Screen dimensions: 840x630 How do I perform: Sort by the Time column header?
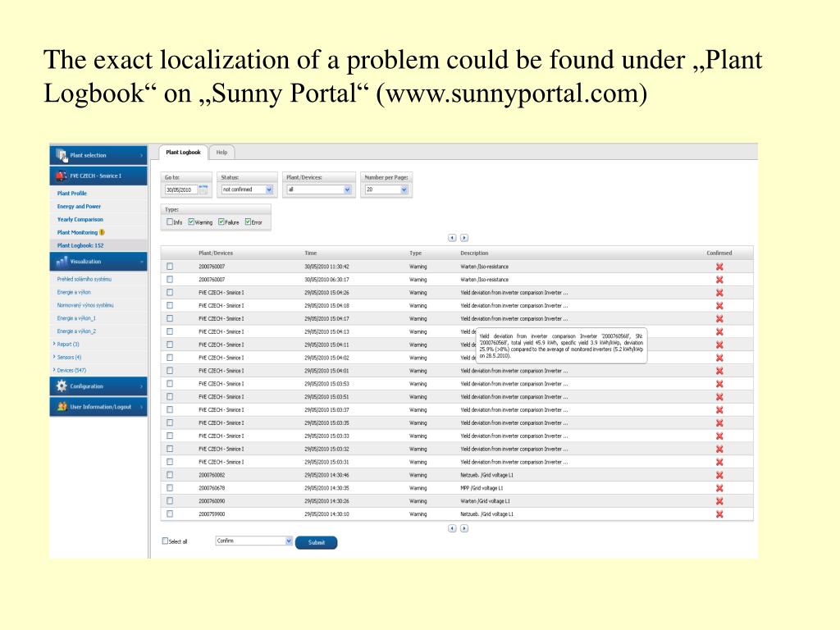pyautogui.click(x=311, y=253)
